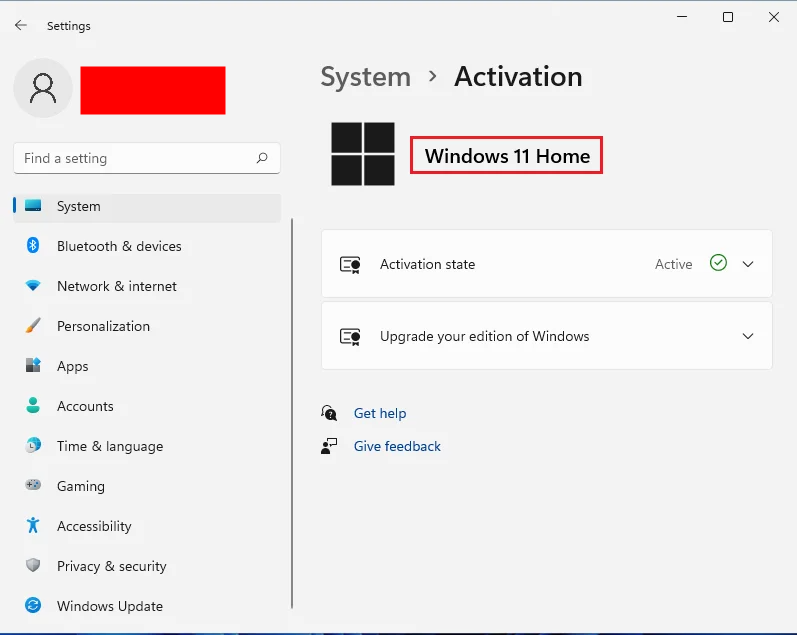Maximize the Settings window
This screenshot has height=635, width=797.
click(728, 17)
